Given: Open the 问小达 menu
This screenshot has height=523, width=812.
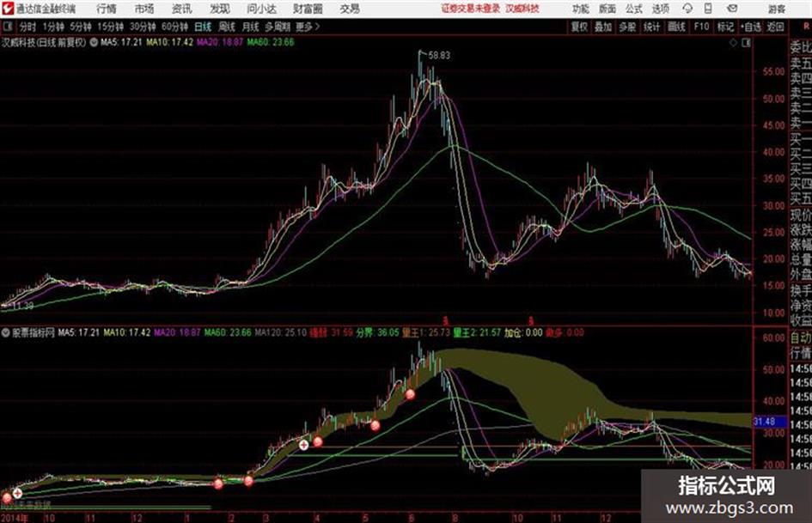Looking at the screenshot, I should pos(261,9).
